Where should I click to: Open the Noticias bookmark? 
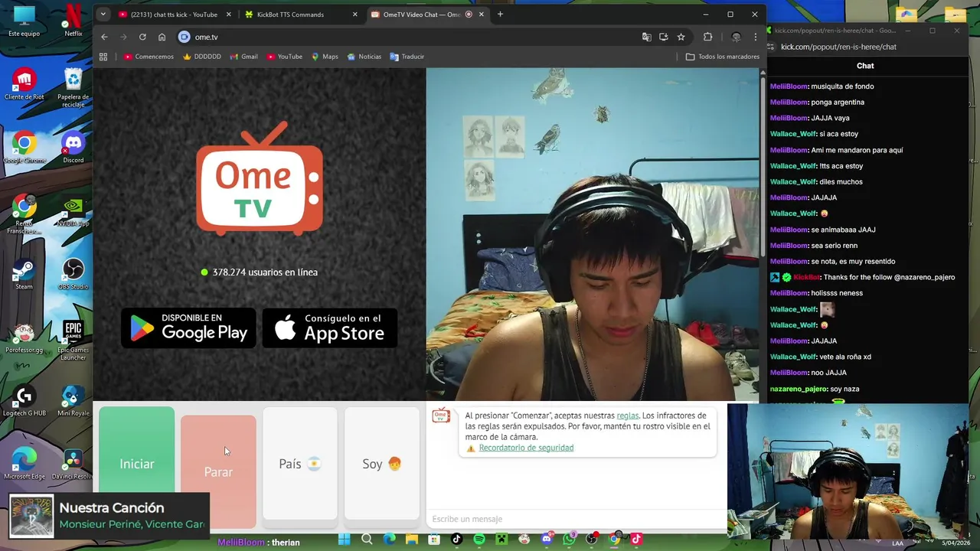(x=364, y=57)
